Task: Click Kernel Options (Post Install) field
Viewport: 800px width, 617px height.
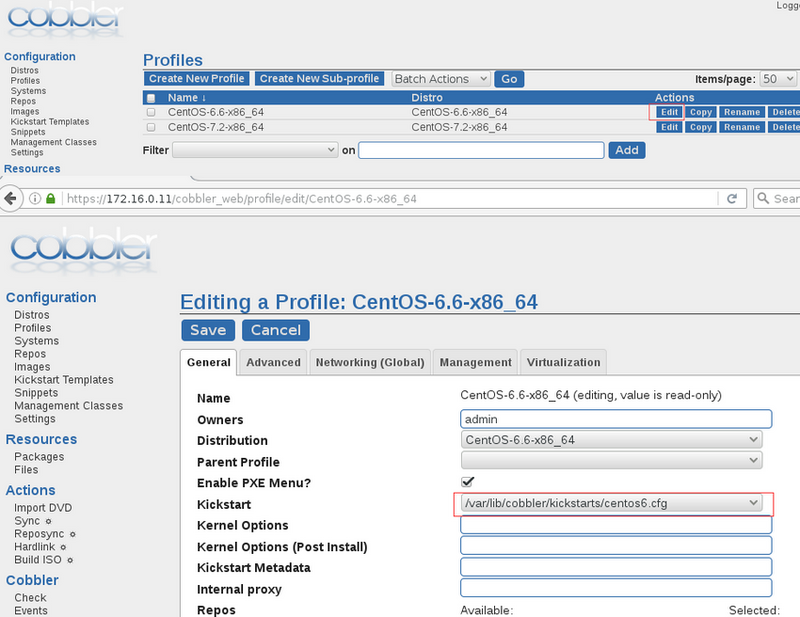Action: 616,546
